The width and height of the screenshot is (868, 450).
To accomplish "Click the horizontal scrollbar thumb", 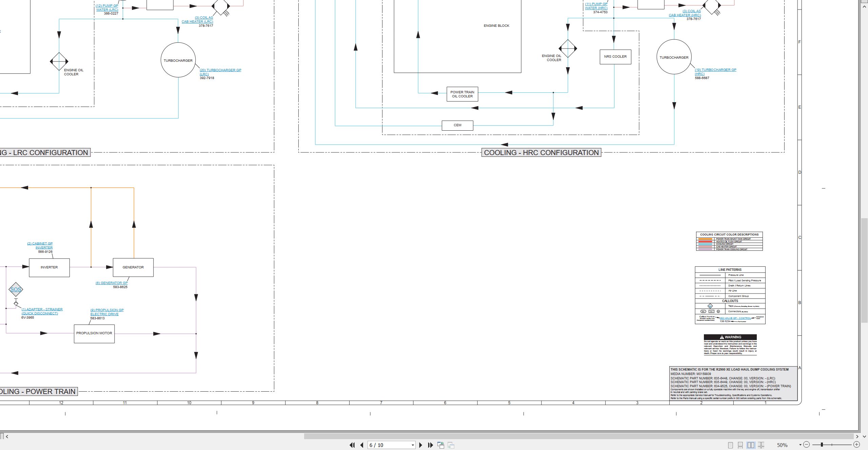I will (x=579, y=436).
